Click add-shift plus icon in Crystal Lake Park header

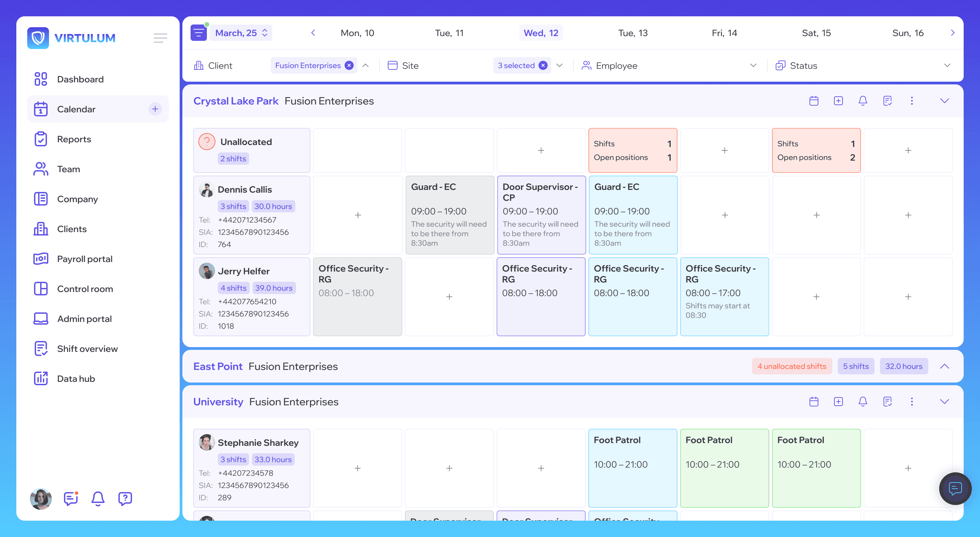[838, 101]
